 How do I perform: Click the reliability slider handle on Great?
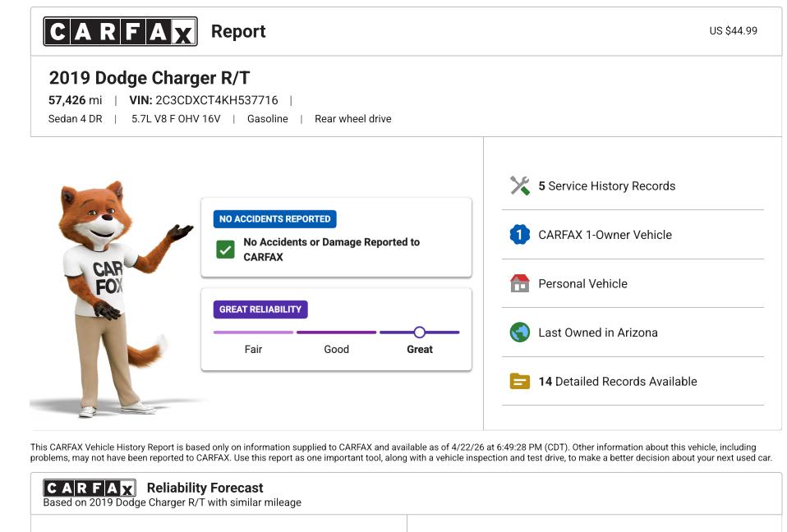[420, 332]
